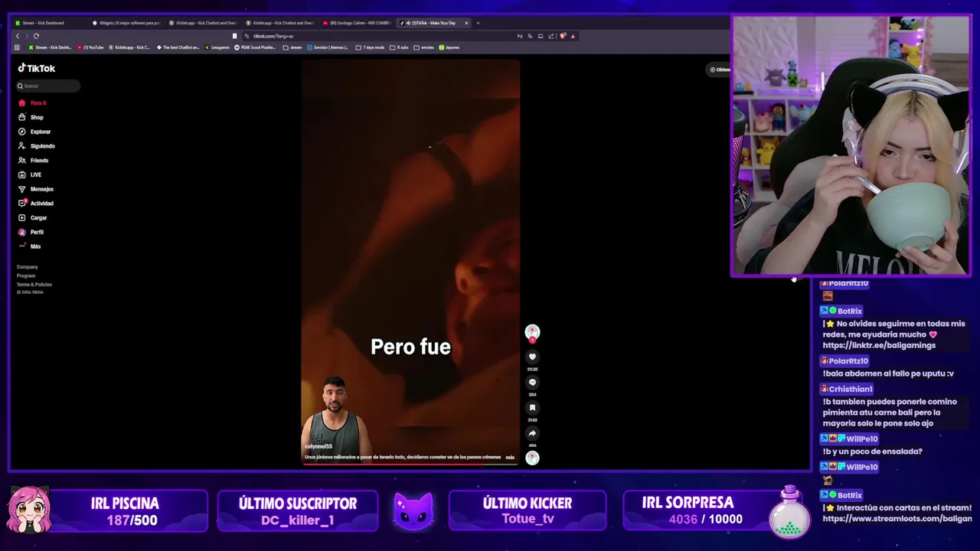Image resolution: width=980 pixels, height=551 pixels.
Task: Share the video with the arrow icon
Action: pos(532,433)
